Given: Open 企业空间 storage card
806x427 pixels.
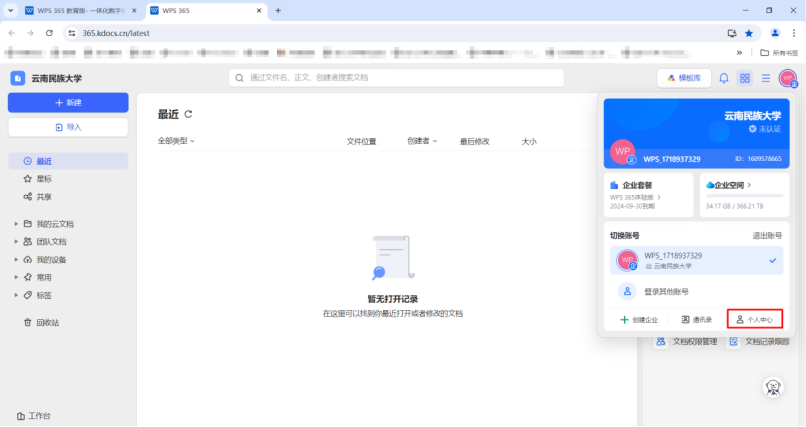Looking at the screenshot, I should [745, 195].
